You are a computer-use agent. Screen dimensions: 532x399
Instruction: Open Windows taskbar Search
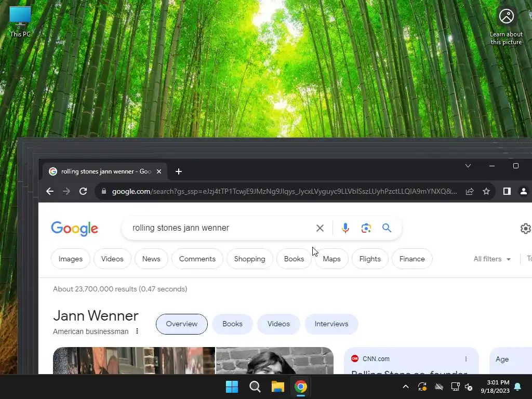tap(255, 387)
